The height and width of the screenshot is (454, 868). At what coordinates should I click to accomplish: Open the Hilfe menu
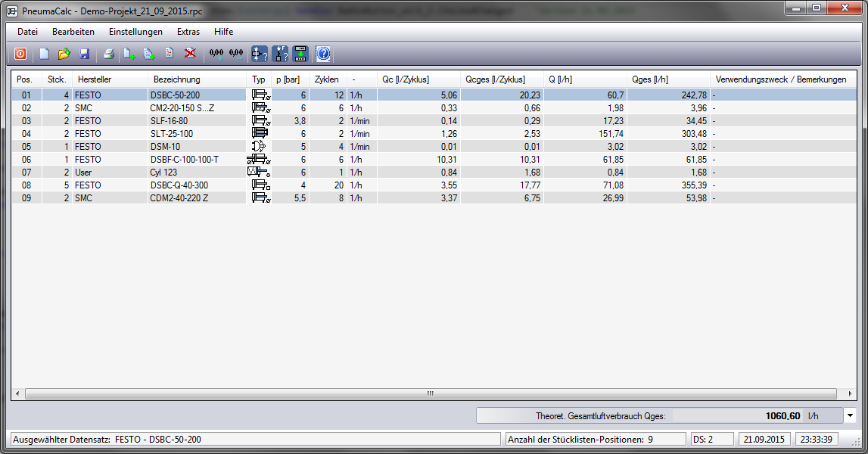point(224,32)
